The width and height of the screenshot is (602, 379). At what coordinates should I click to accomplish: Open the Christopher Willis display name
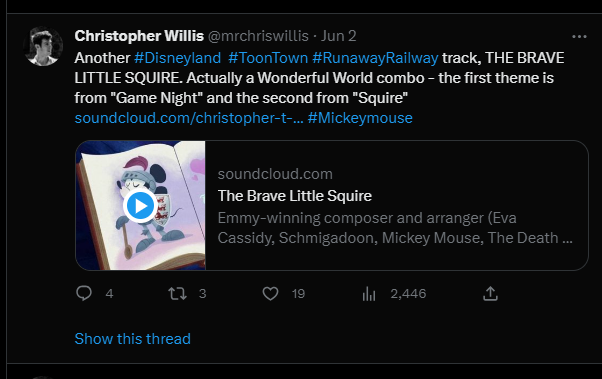click(139, 36)
